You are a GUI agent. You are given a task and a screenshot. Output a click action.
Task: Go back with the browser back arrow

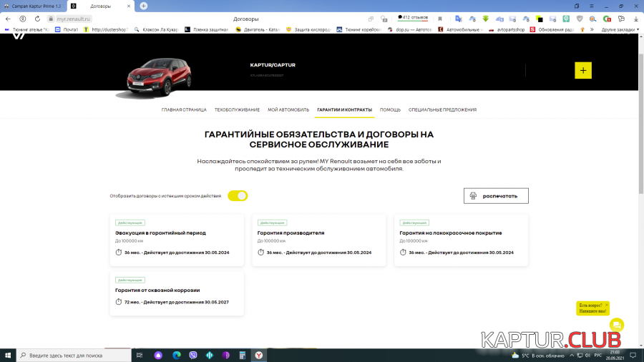point(8,19)
